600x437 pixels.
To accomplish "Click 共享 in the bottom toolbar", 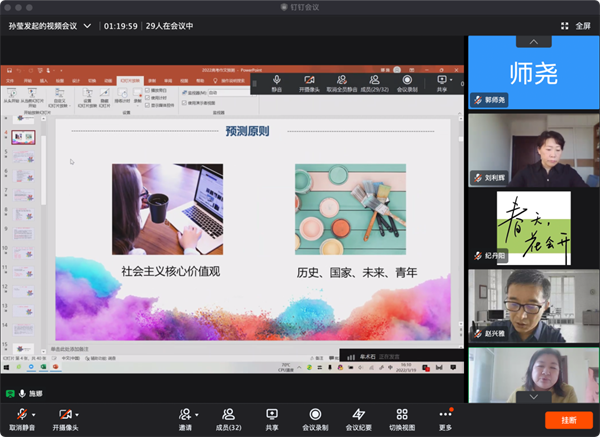I will pyautogui.click(x=272, y=419).
